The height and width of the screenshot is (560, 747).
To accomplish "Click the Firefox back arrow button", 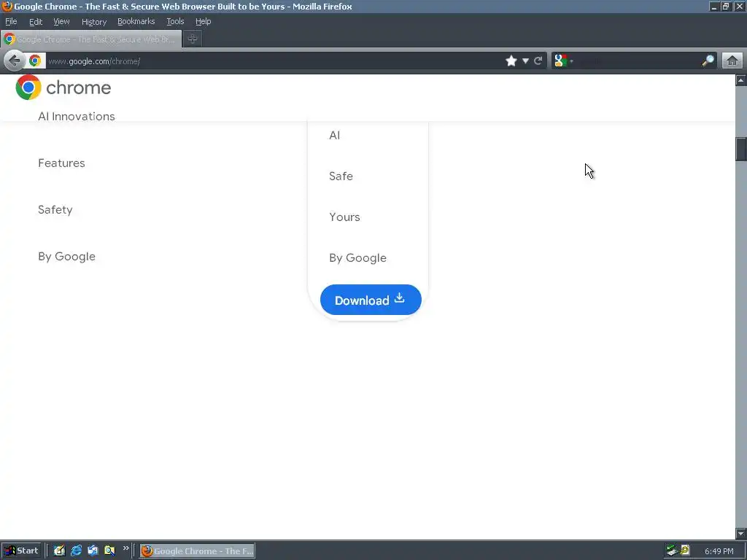I will [x=15, y=61].
